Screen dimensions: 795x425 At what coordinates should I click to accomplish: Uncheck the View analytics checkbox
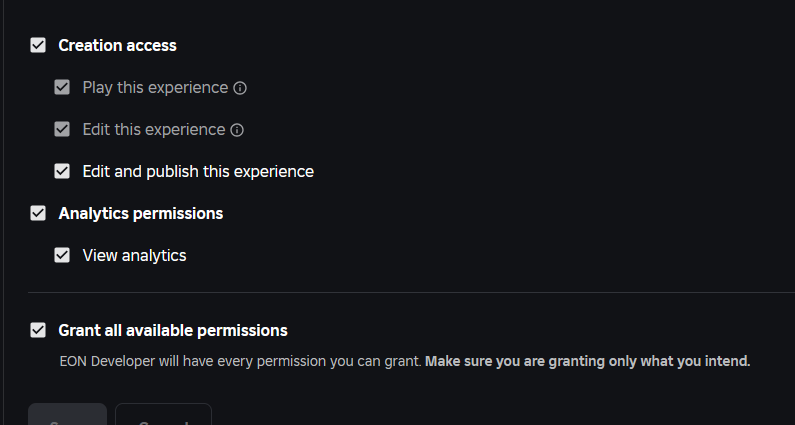pyautogui.click(x=62, y=255)
